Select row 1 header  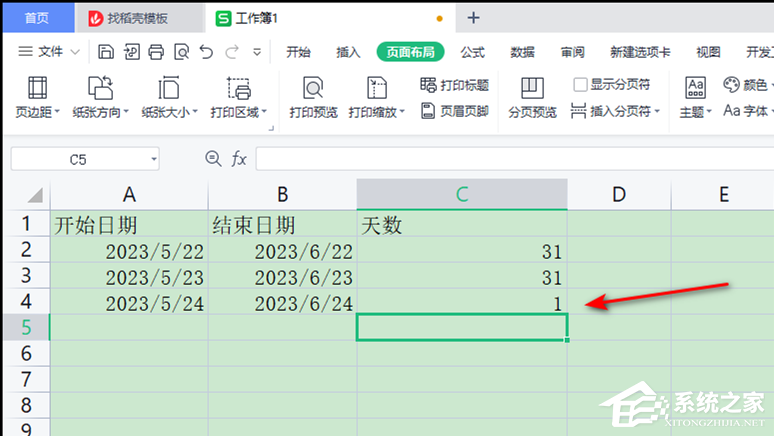(x=26, y=224)
